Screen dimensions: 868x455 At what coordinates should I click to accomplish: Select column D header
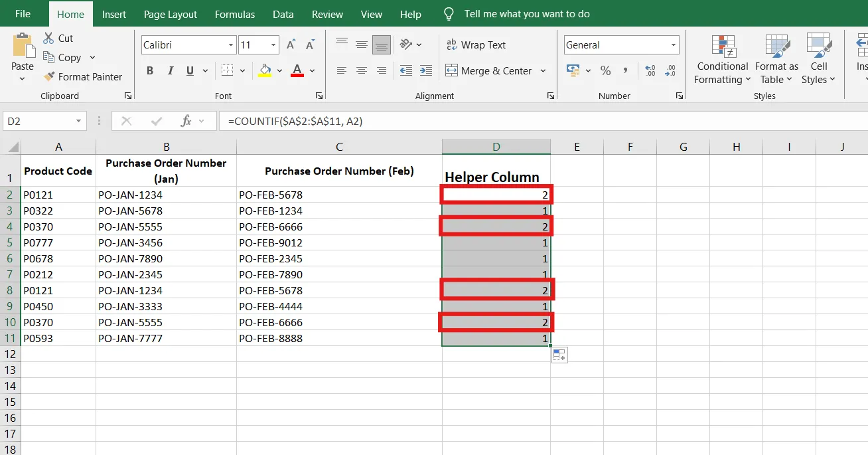pyautogui.click(x=496, y=147)
